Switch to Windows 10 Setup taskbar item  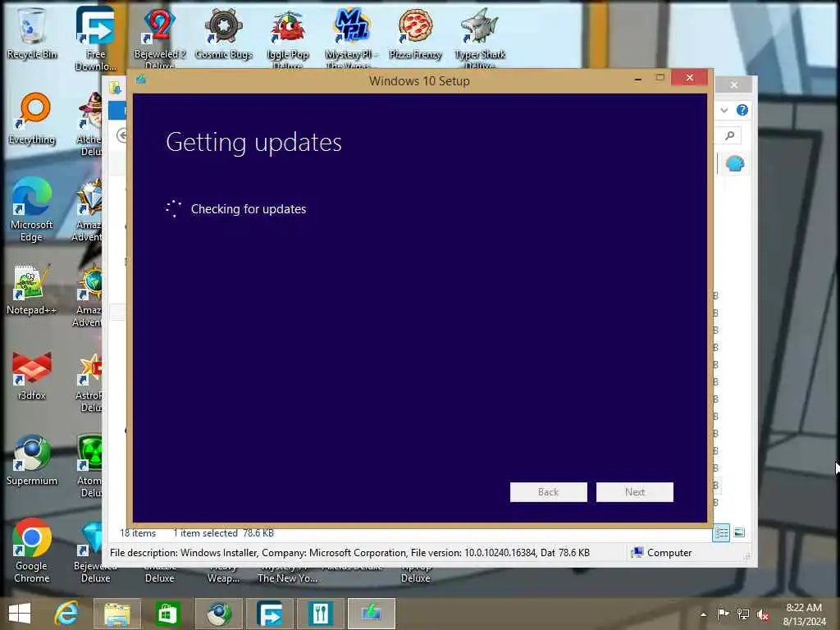[x=372, y=614]
